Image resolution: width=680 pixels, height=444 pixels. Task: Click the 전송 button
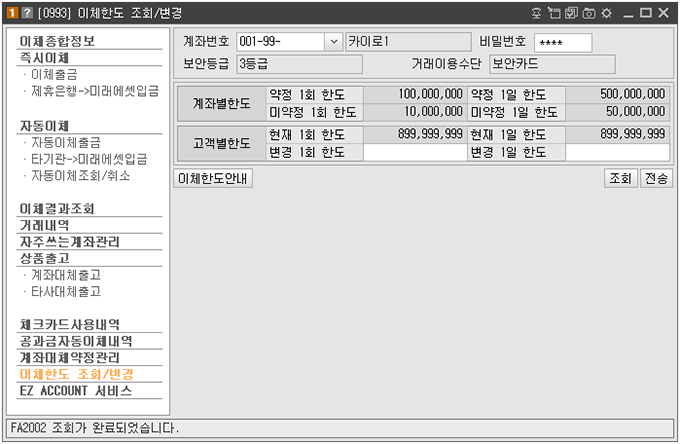(657, 179)
